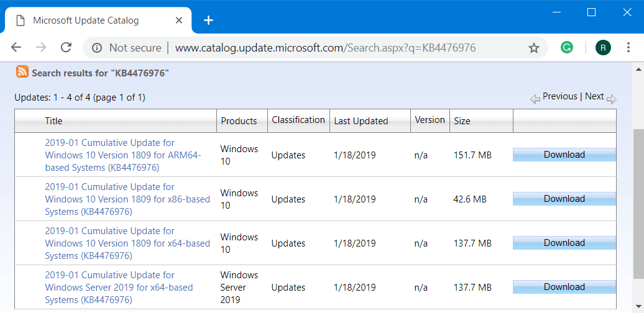Click the scrollbar down arrow
Image resolution: width=644 pixels, height=313 pixels.
coord(638,306)
